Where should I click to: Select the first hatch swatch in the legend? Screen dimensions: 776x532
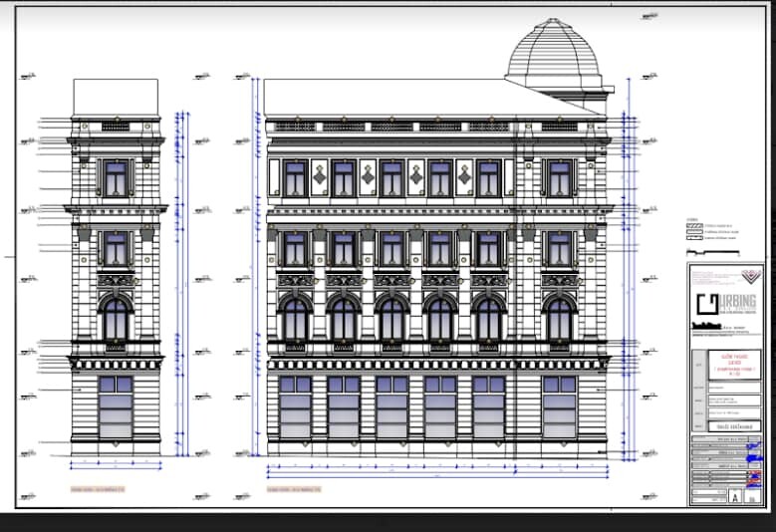point(694,226)
